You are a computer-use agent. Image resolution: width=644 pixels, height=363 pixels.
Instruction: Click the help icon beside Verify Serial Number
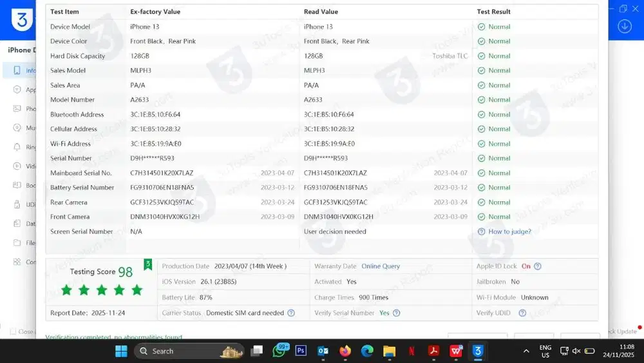[x=397, y=313]
